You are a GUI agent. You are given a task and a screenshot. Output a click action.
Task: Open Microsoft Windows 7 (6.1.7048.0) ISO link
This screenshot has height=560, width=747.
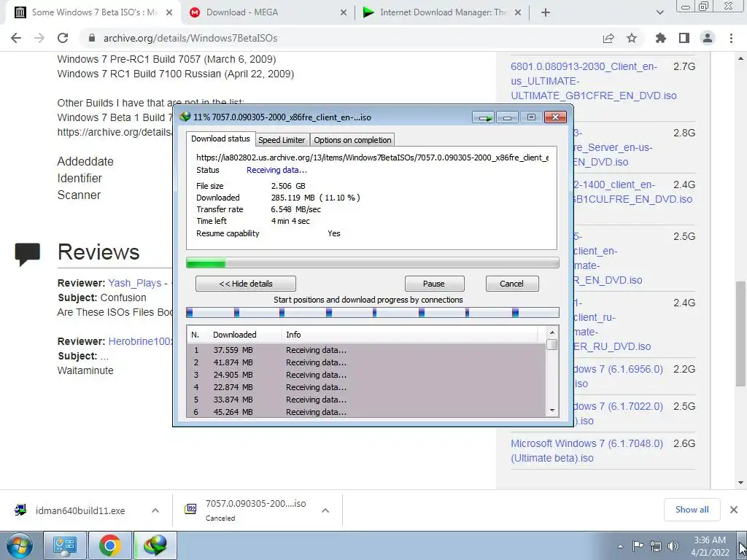(587, 451)
